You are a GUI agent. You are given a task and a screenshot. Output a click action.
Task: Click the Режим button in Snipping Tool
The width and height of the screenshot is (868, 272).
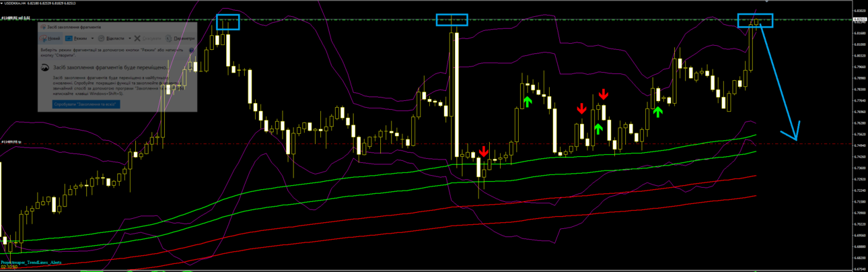click(75, 38)
